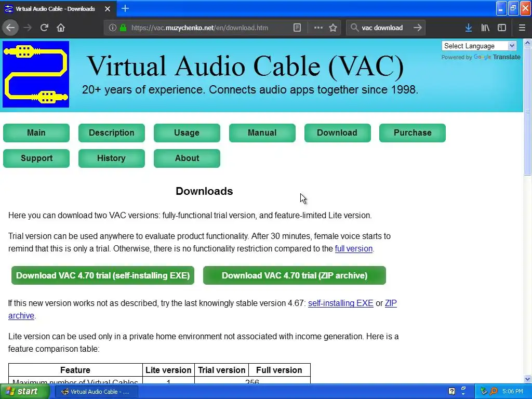This screenshot has width=532, height=399.
Task: Follow the full version link
Action: click(353, 249)
